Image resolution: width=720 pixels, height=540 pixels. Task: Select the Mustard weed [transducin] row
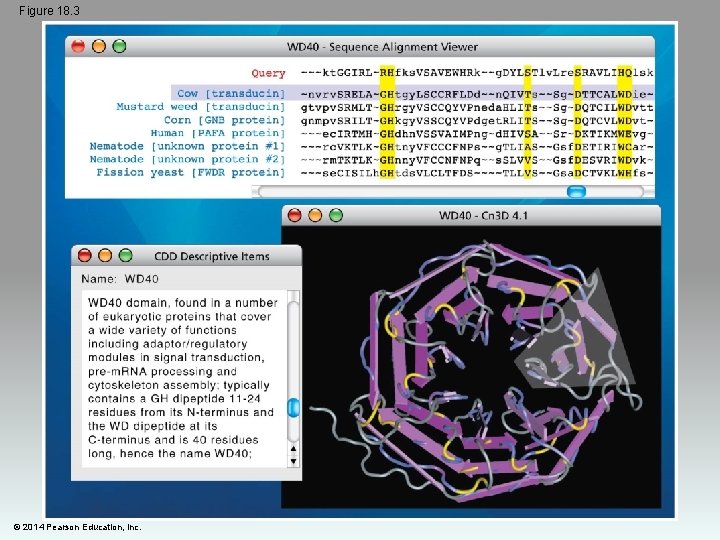pos(385,107)
